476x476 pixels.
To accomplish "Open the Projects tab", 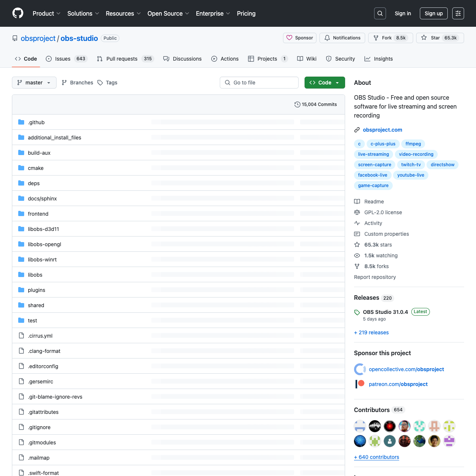I will (x=268, y=59).
